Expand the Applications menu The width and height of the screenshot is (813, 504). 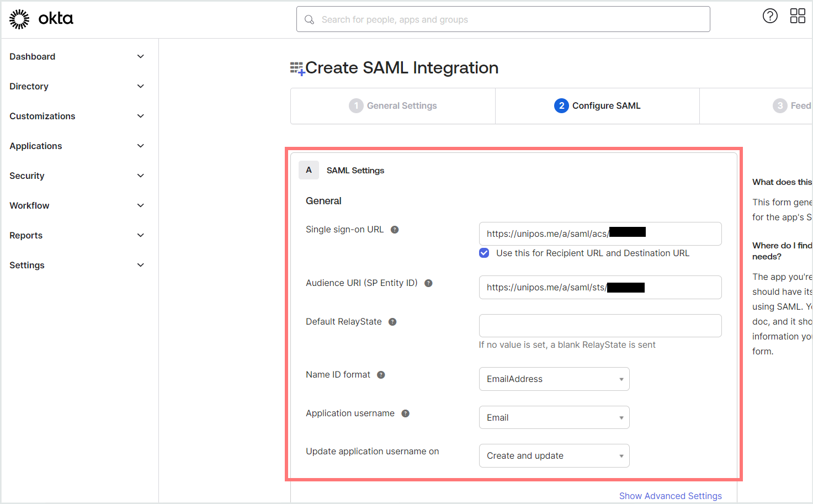[77, 146]
